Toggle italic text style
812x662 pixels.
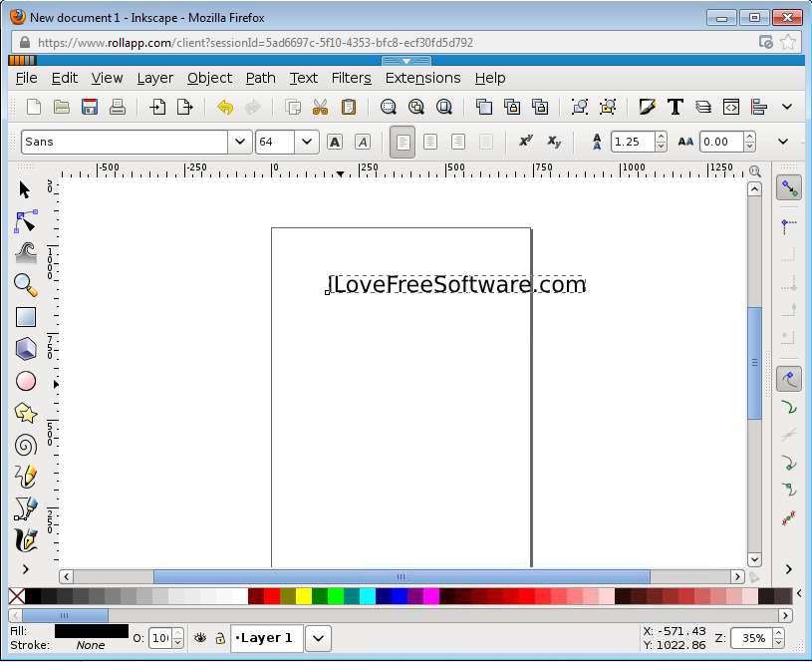point(363,142)
